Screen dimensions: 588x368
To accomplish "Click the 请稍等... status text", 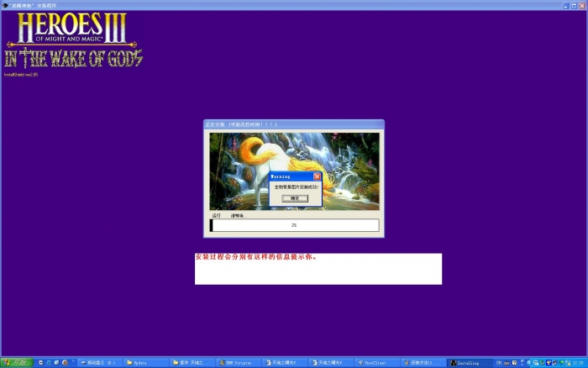I will [238, 216].
